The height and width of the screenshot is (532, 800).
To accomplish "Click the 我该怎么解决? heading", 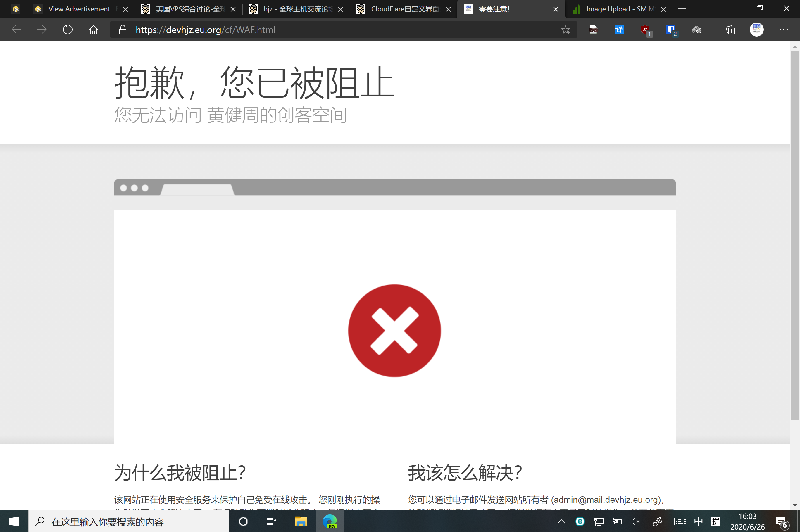I will tap(465, 473).
